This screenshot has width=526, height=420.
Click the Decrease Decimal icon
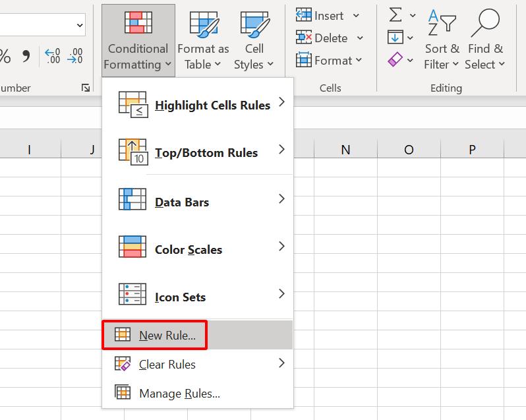[75, 55]
